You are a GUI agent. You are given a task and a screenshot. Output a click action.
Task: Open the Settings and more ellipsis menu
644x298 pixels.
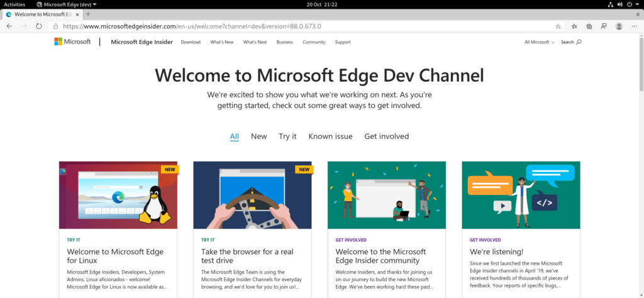(x=635, y=26)
